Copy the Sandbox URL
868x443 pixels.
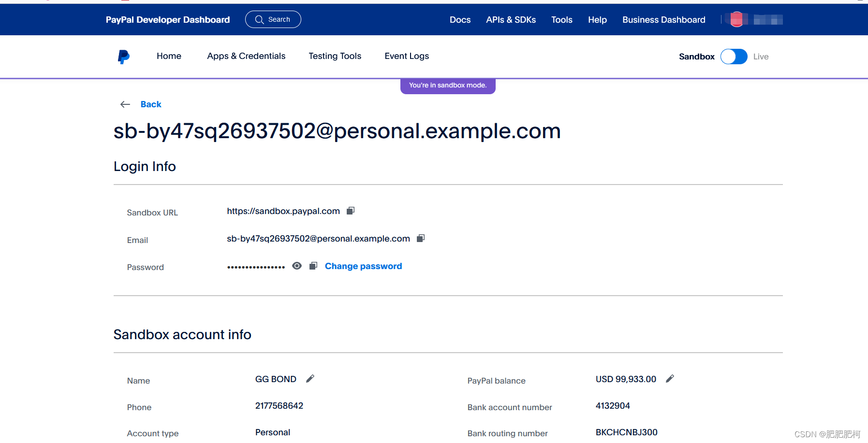coord(351,211)
